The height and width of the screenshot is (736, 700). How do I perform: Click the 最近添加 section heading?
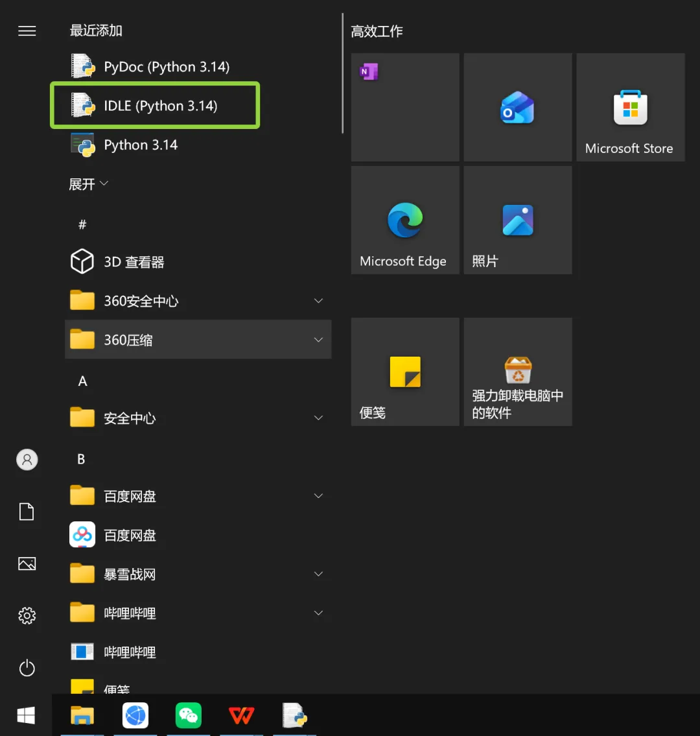pos(96,30)
